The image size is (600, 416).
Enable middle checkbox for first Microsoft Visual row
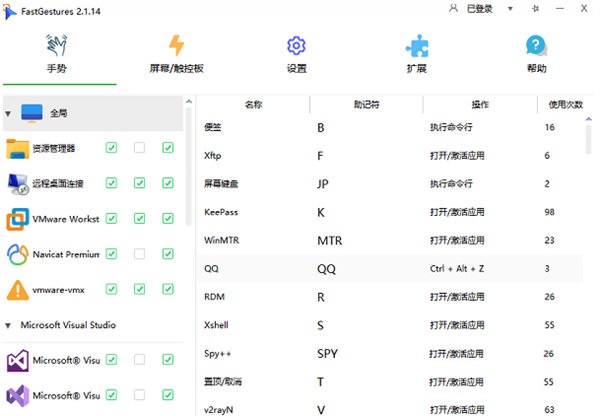point(139,359)
